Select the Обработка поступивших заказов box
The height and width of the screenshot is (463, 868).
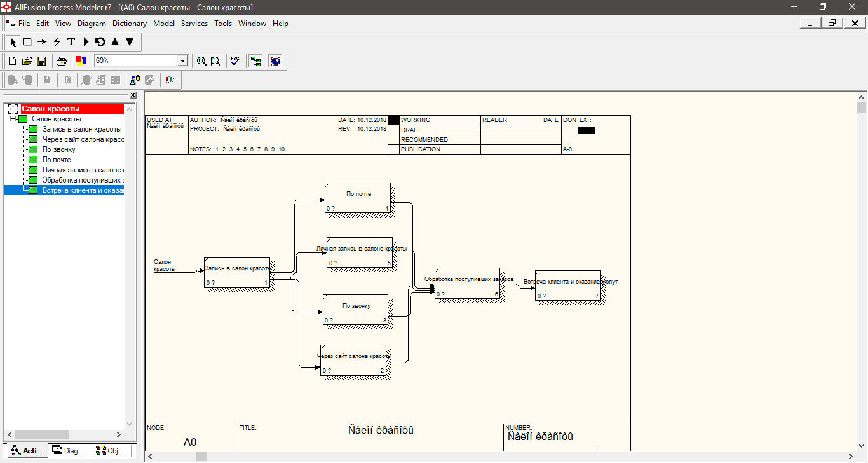click(x=468, y=283)
